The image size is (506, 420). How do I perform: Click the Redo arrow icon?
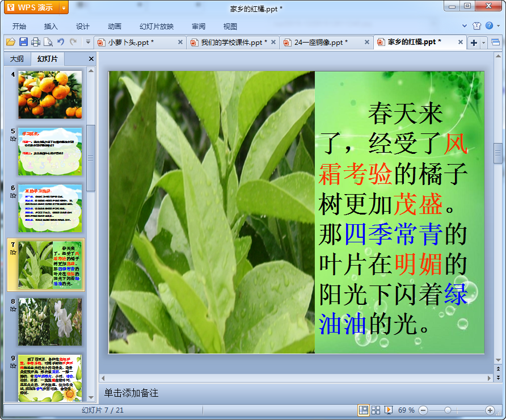(73, 41)
